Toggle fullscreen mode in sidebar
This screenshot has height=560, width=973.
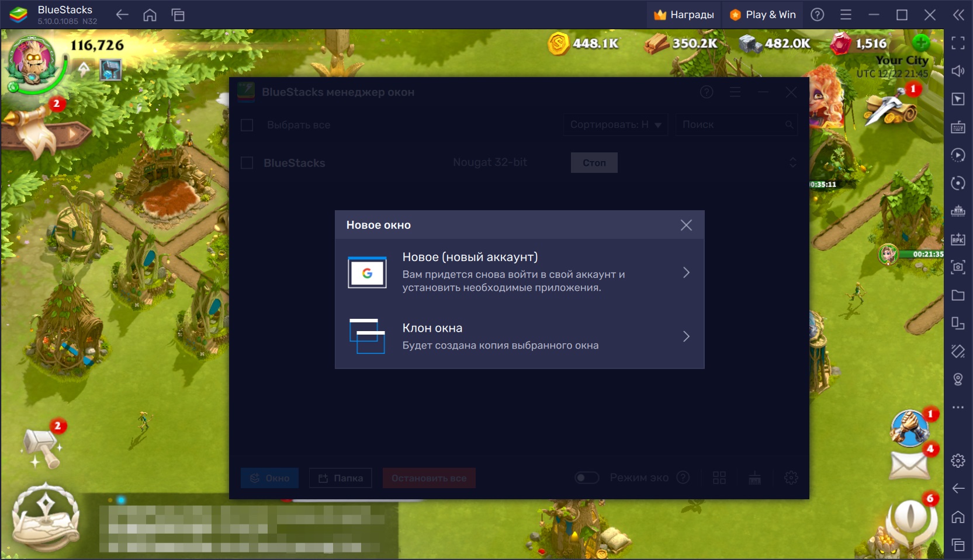(958, 43)
